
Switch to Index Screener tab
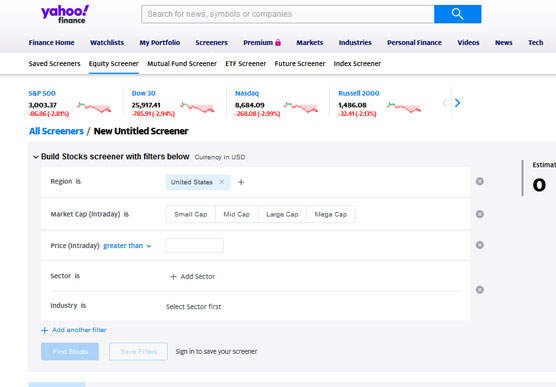[357, 63]
